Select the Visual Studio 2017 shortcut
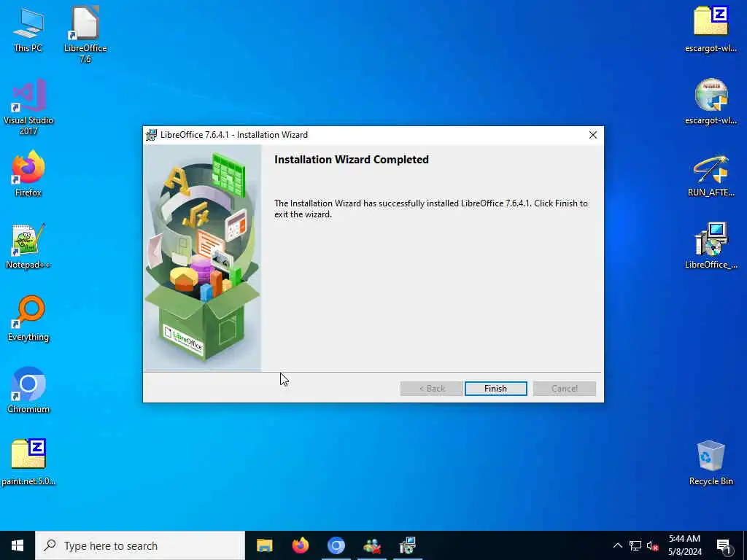747x560 pixels. [28, 107]
